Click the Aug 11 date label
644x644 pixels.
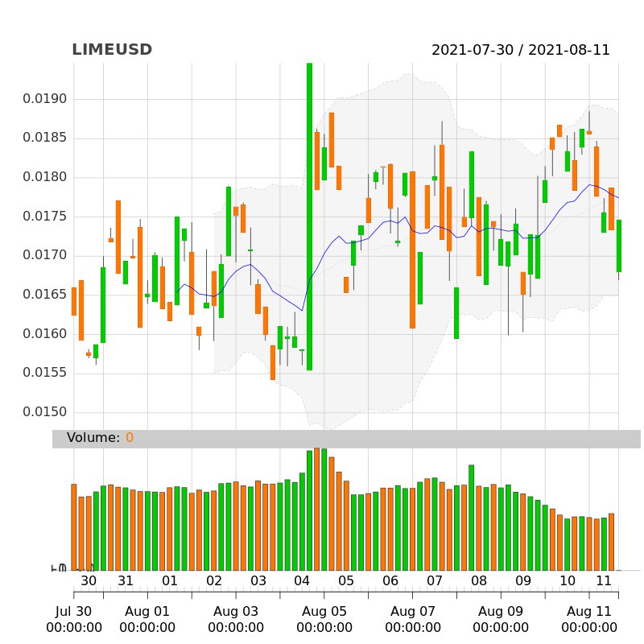pyautogui.click(x=589, y=612)
